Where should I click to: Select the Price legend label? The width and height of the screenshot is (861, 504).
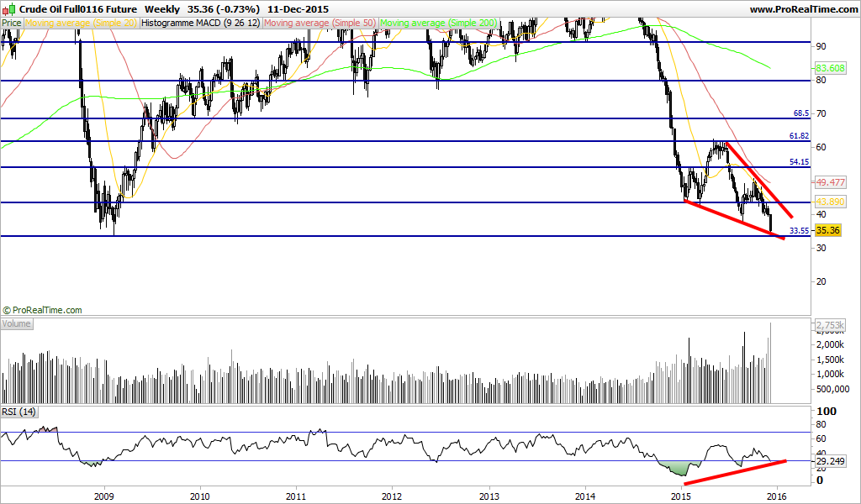[x=12, y=23]
